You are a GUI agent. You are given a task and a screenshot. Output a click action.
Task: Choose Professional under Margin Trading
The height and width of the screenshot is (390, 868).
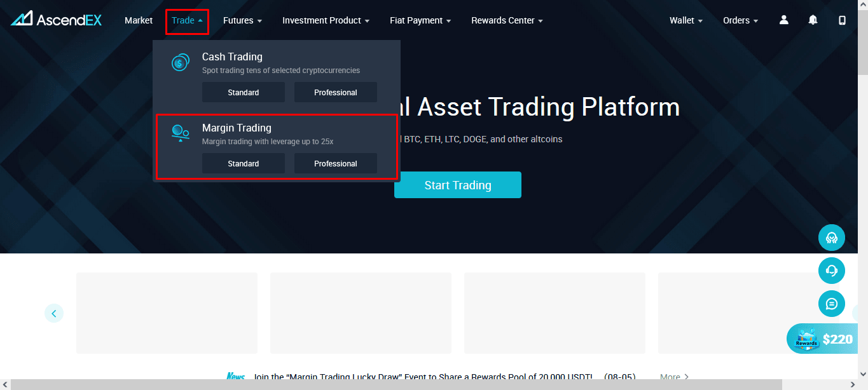tap(336, 163)
